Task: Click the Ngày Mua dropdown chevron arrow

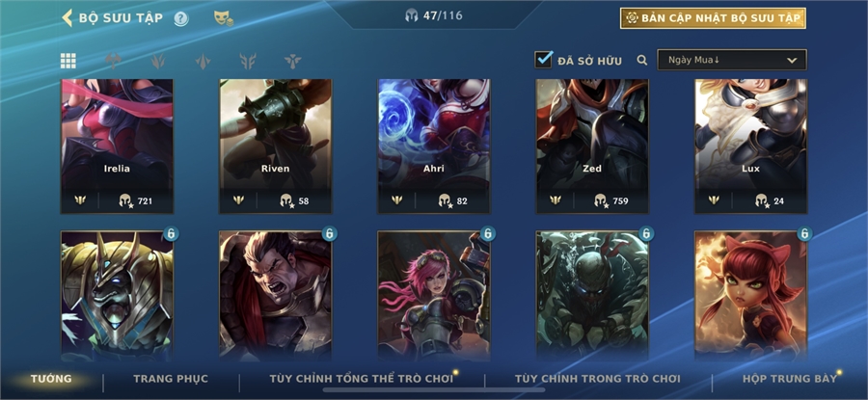Action: pyautogui.click(x=792, y=61)
